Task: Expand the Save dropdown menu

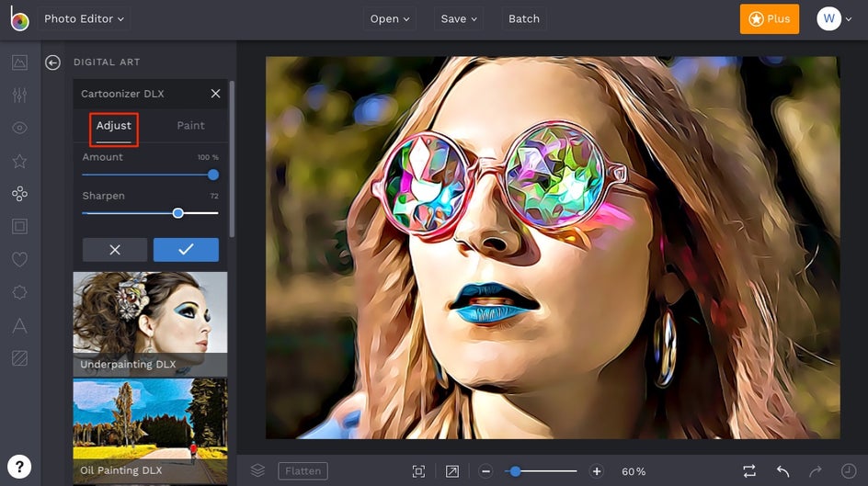Action: (x=459, y=18)
